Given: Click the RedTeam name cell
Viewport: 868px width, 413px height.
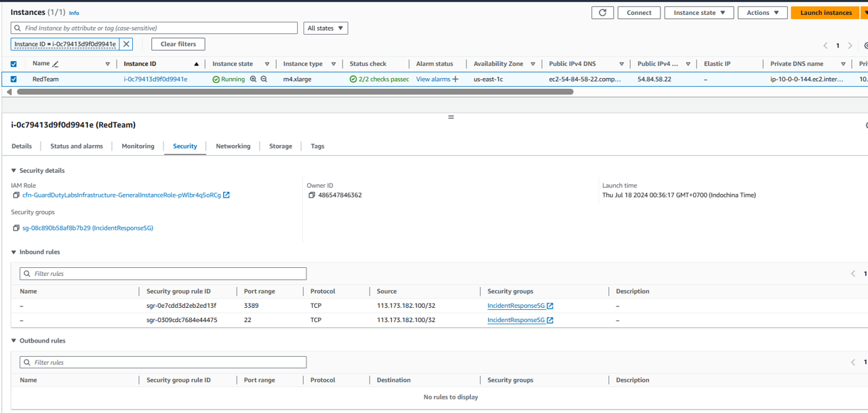Looking at the screenshot, I should pos(45,79).
